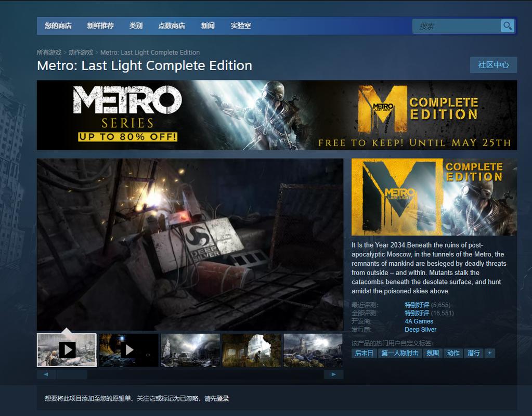Image resolution: width=532 pixels, height=416 pixels.
Task: Open the 点数商店 tab
Action: [172, 25]
